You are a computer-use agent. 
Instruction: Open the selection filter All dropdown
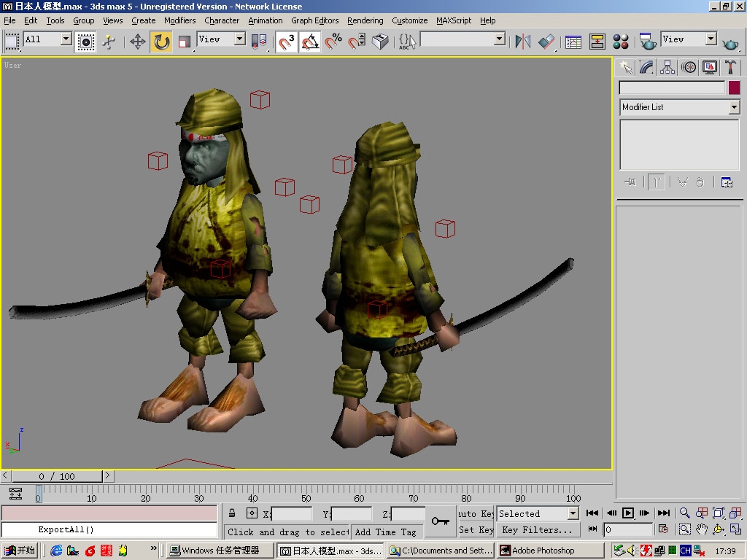[66, 39]
